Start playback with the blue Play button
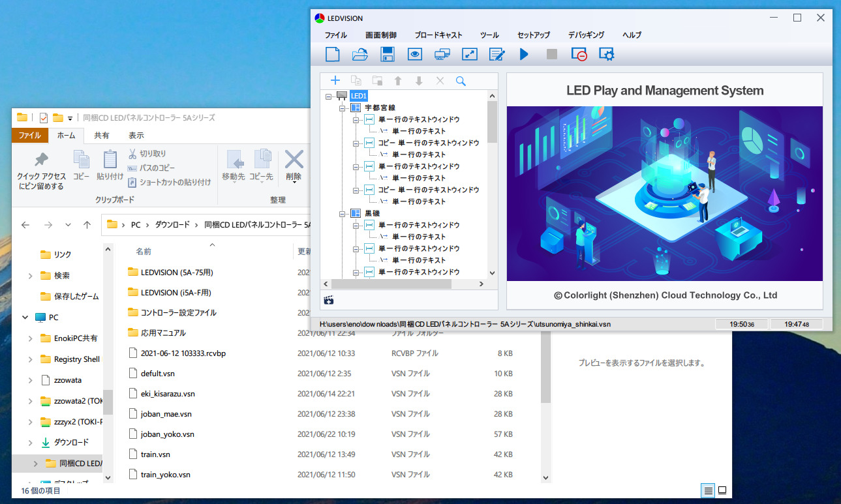841x504 pixels. tap(524, 55)
